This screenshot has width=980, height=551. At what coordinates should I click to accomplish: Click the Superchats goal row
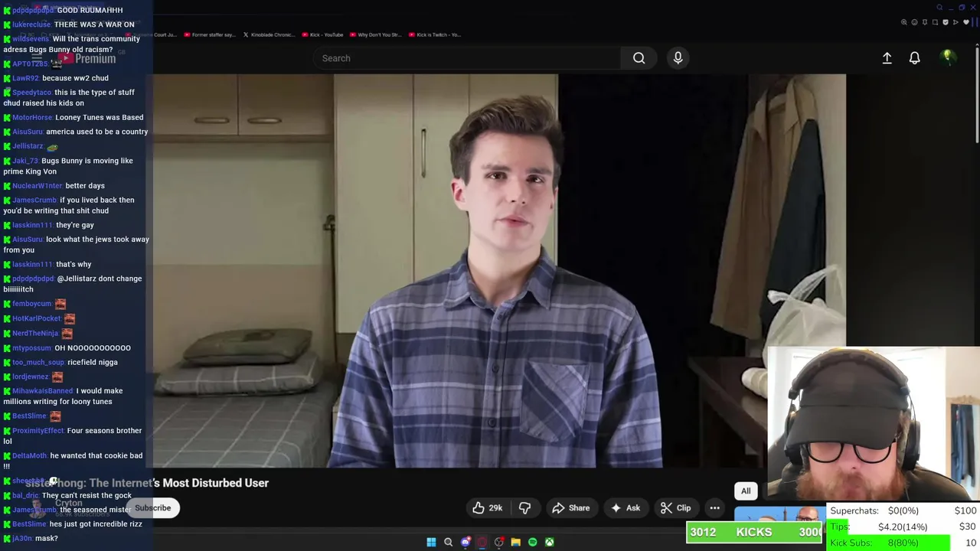(x=902, y=510)
